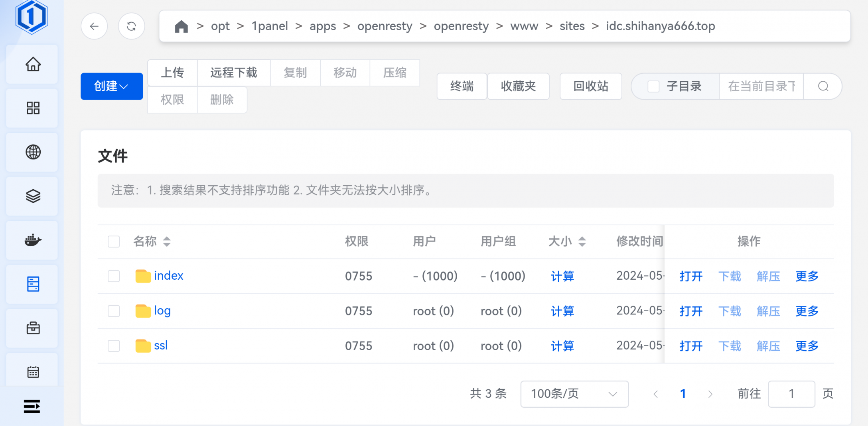
Task: Open 更多 menu for ssl folder
Action: 807,346
